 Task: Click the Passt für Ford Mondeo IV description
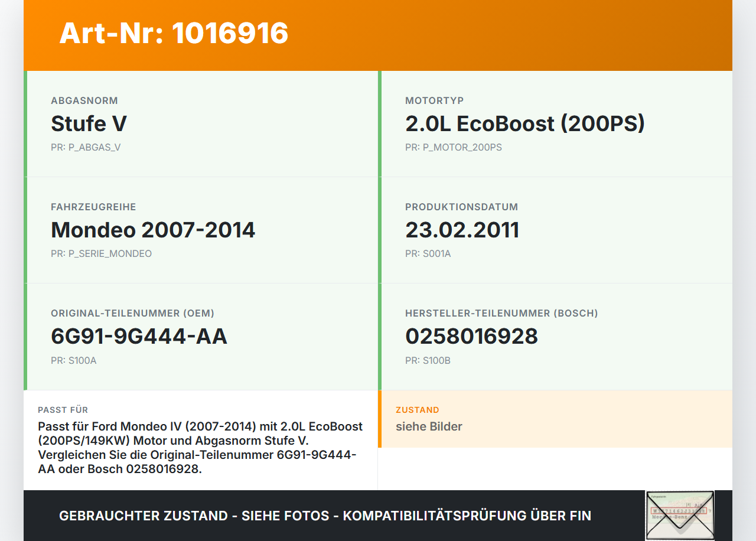click(x=200, y=448)
